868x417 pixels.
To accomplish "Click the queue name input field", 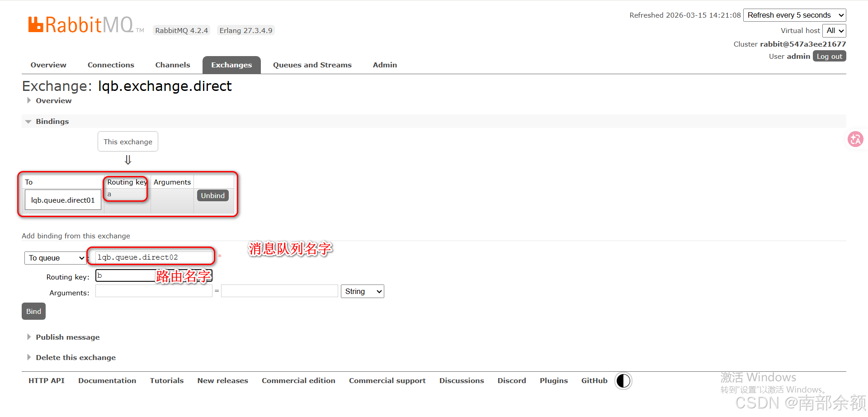I will pyautogui.click(x=154, y=257).
